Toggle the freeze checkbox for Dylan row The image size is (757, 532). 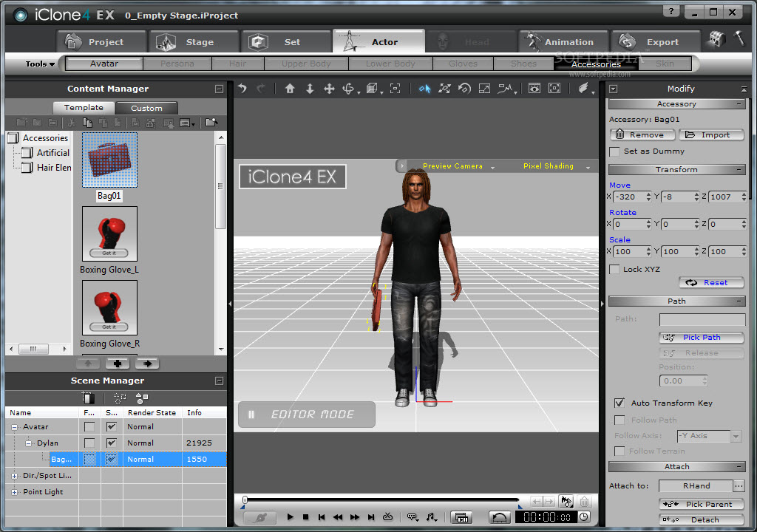point(89,443)
